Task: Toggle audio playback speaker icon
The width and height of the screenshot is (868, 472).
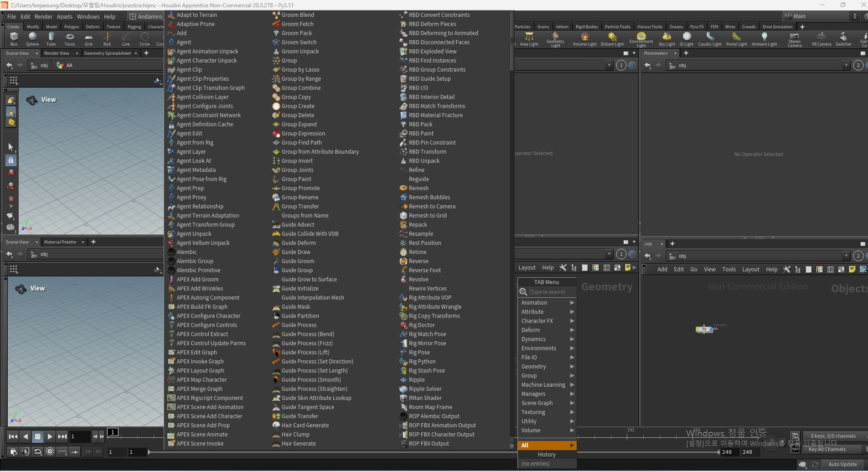Action: click(x=26, y=451)
